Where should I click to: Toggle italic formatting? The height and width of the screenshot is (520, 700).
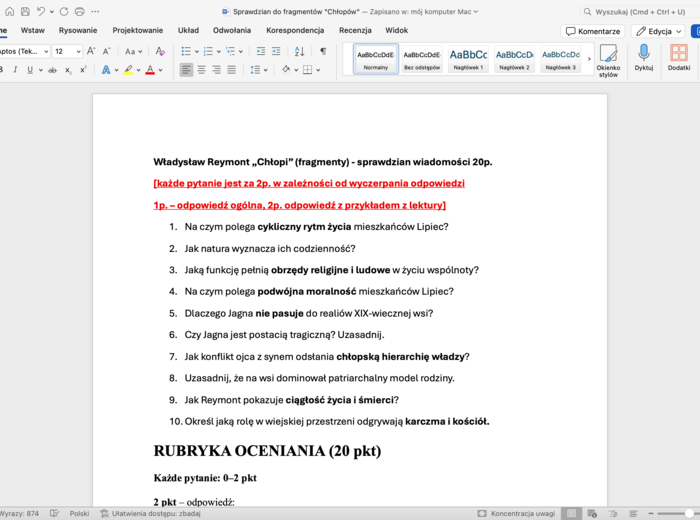click(x=14, y=70)
